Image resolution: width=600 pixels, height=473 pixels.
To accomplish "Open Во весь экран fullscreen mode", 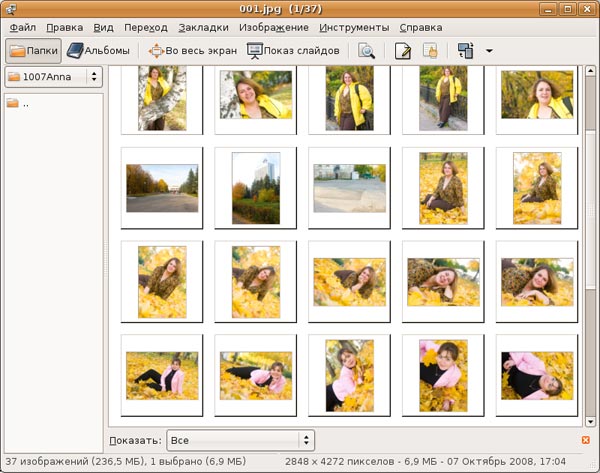I will click(x=192, y=51).
